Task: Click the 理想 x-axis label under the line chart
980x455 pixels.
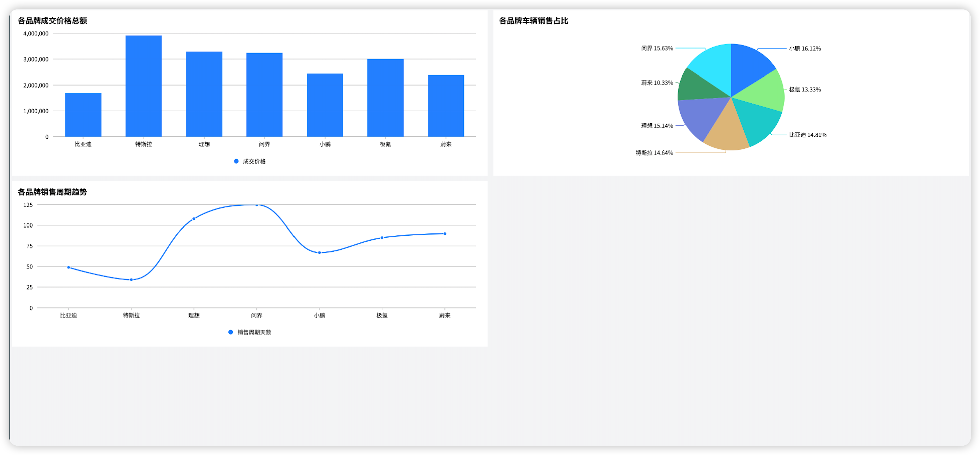Action: 194,315
